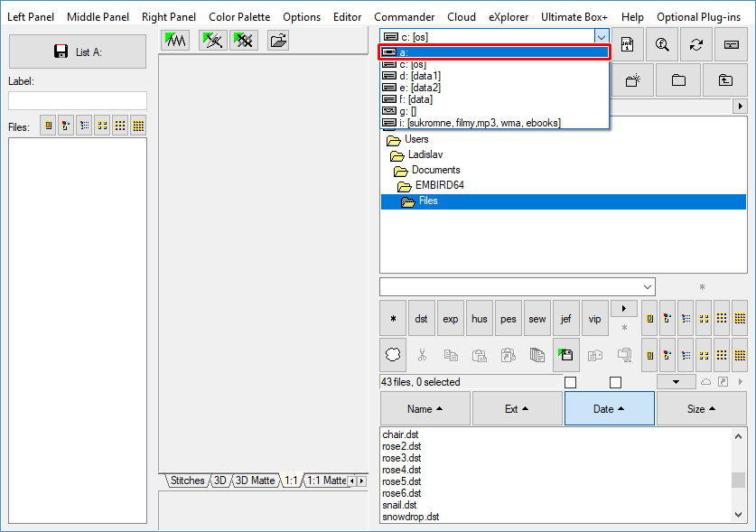This screenshot has height=532, width=756.
Task: Click the drive label rename icon
Action: 732,45
